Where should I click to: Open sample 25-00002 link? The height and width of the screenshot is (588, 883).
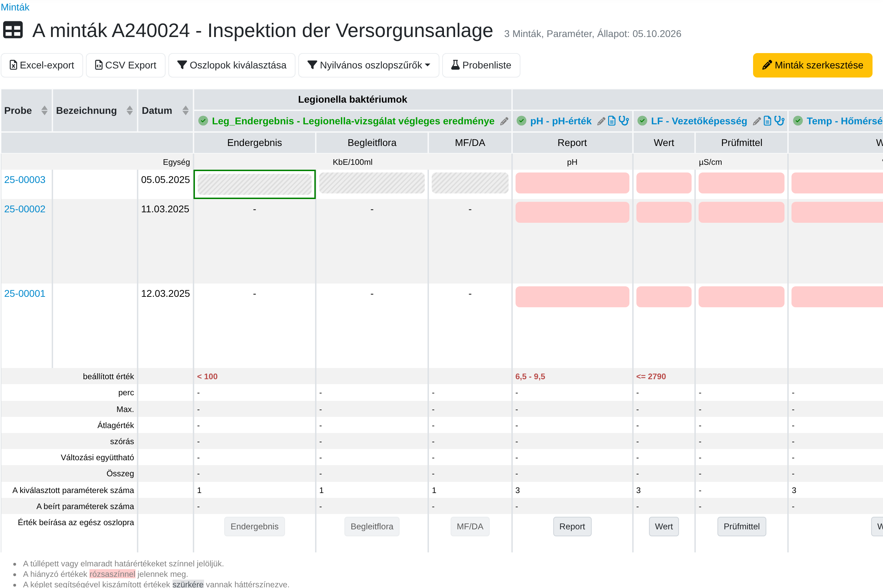pyautogui.click(x=25, y=209)
